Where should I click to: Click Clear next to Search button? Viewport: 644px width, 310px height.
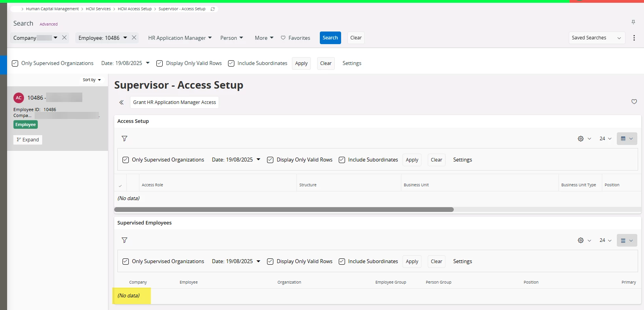[x=356, y=38]
